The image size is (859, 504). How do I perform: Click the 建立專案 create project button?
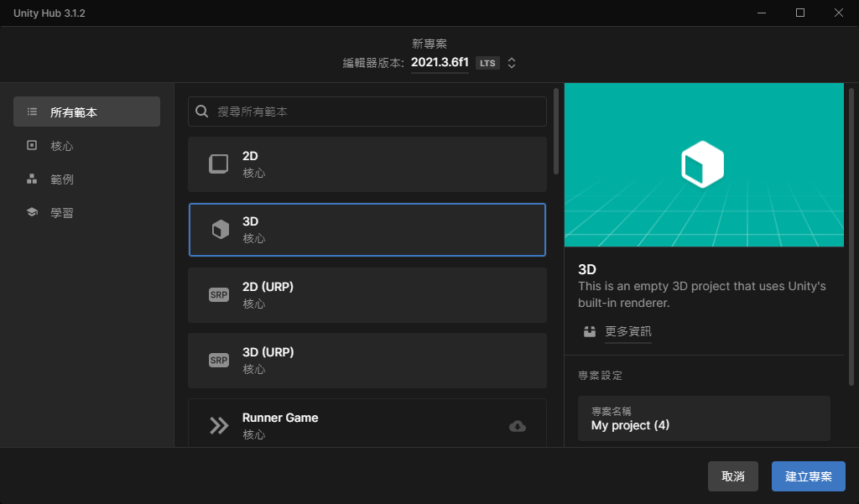tap(809, 476)
